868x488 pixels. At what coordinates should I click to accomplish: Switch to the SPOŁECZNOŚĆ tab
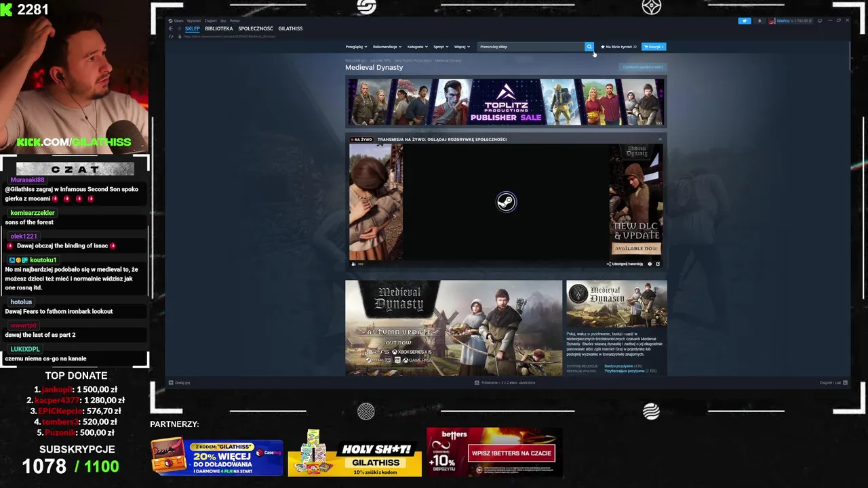[x=256, y=28]
